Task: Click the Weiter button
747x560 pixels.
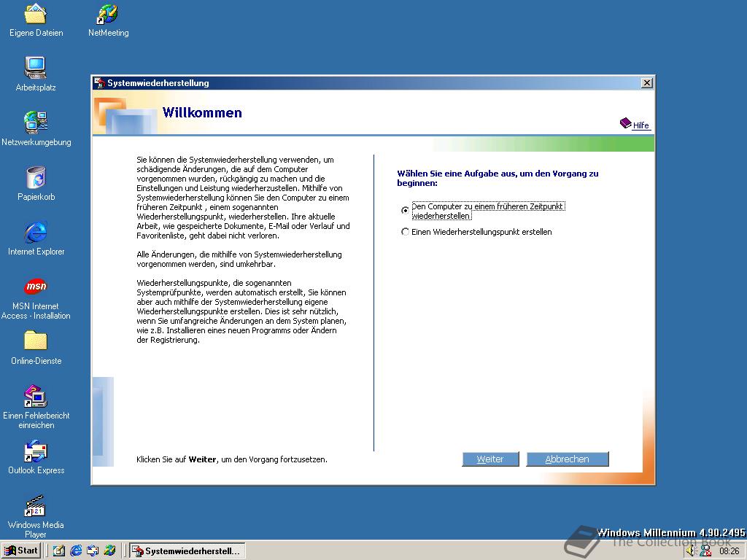Action: (x=490, y=459)
